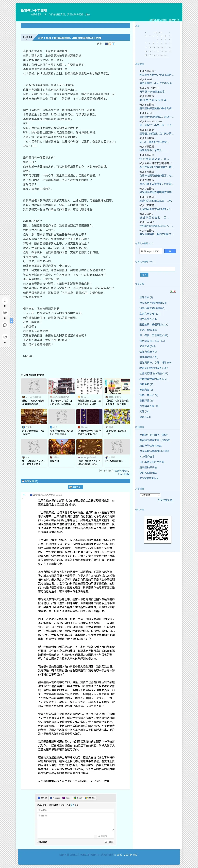Viewport: 198px width, 868px height.
Task: Open category 設立宗旨與管理說明 (24)
Action: click(x=153, y=303)
